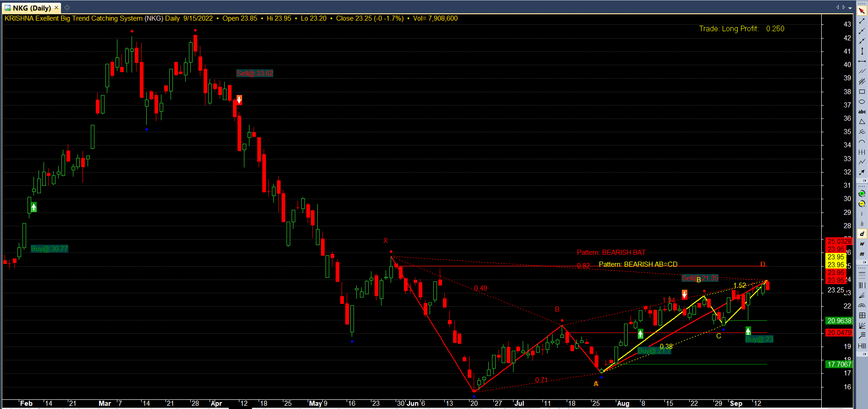Select the ray line drawing tool
The width and height of the screenshot is (868, 409).
[862, 31]
